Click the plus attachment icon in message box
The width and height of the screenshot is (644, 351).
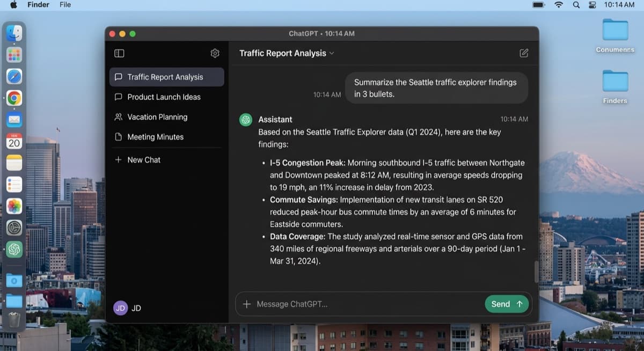pos(246,304)
